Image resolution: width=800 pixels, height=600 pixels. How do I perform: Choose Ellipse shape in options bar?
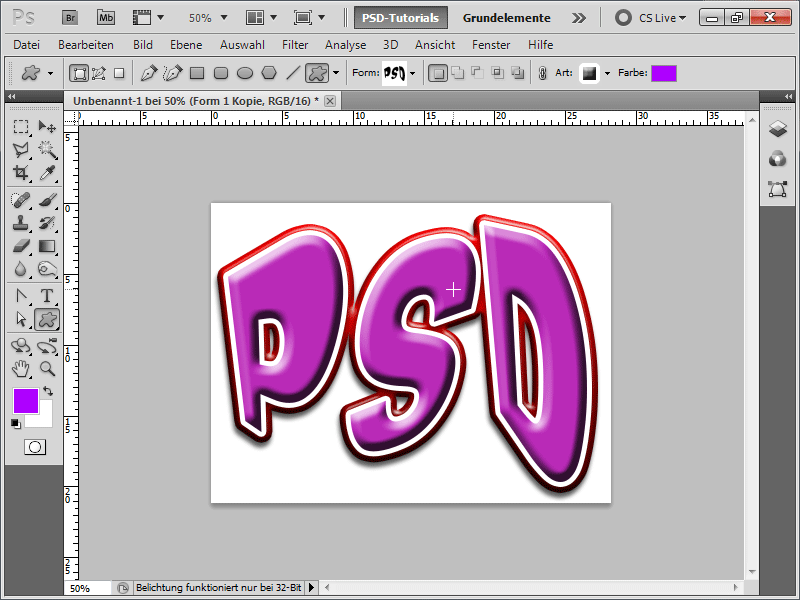(245, 73)
